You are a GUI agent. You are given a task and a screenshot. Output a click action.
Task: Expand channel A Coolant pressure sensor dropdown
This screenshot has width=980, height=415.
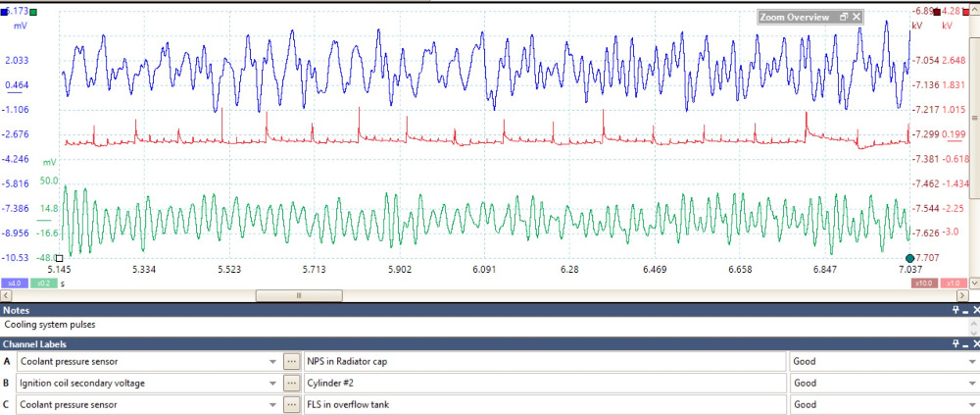(271, 360)
